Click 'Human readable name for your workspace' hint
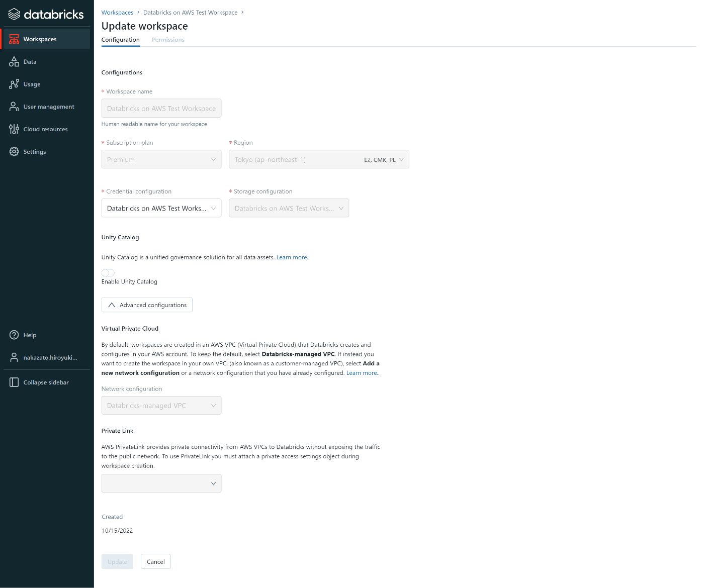Screen dimensions: 704x588 coord(154,124)
